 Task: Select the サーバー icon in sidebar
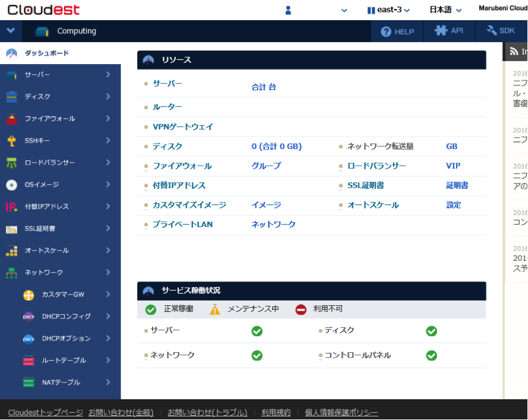click(11, 75)
